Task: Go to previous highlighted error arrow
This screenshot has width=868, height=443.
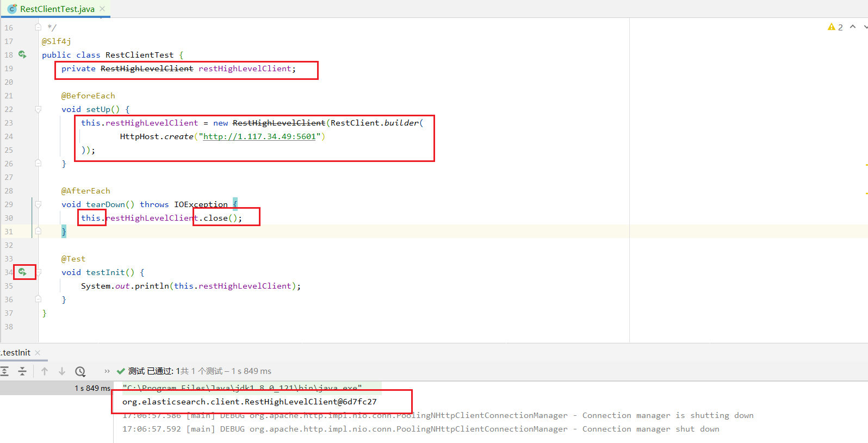Action: 852,27
